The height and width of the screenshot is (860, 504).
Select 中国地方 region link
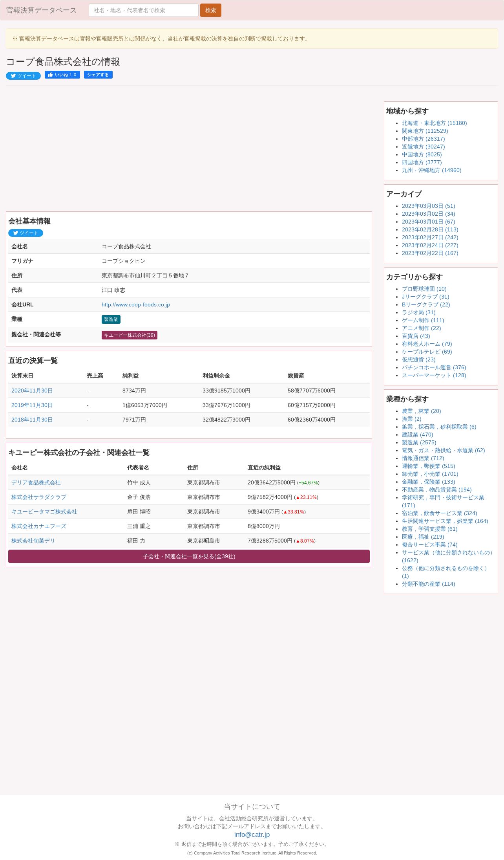click(422, 154)
